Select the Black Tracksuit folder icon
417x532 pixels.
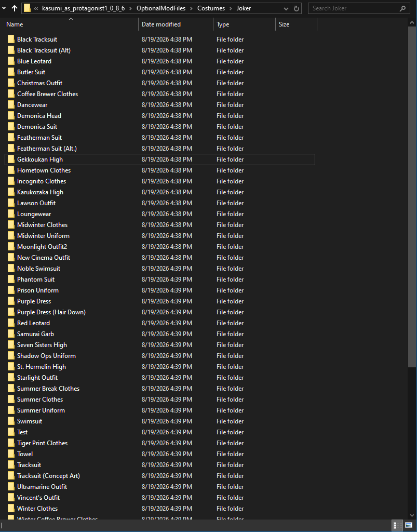[x=11, y=39]
